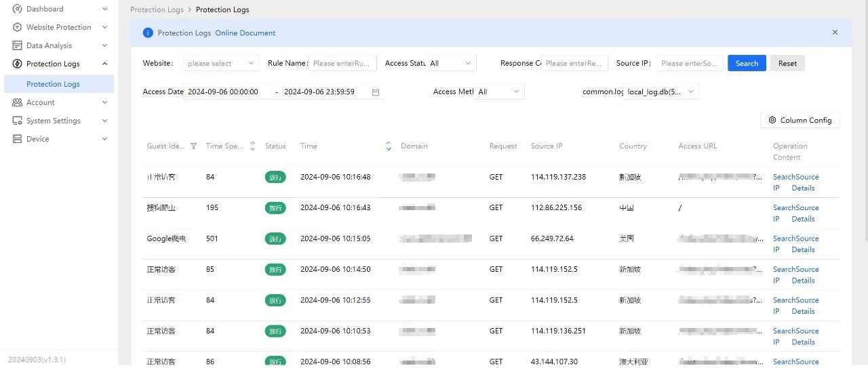Image resolution: width=868 pixels, height=368 pixels.
Task: Close the Protection Logs info banner
Action: pos(835,33)
